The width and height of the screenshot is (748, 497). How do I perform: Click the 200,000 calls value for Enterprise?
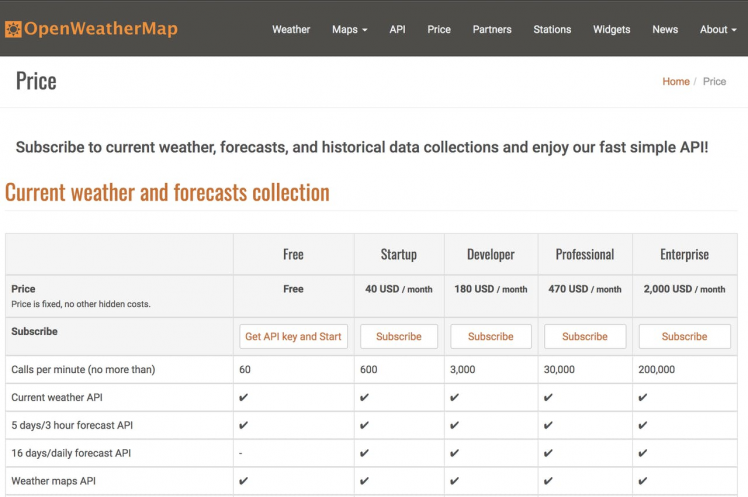point(656,370)
